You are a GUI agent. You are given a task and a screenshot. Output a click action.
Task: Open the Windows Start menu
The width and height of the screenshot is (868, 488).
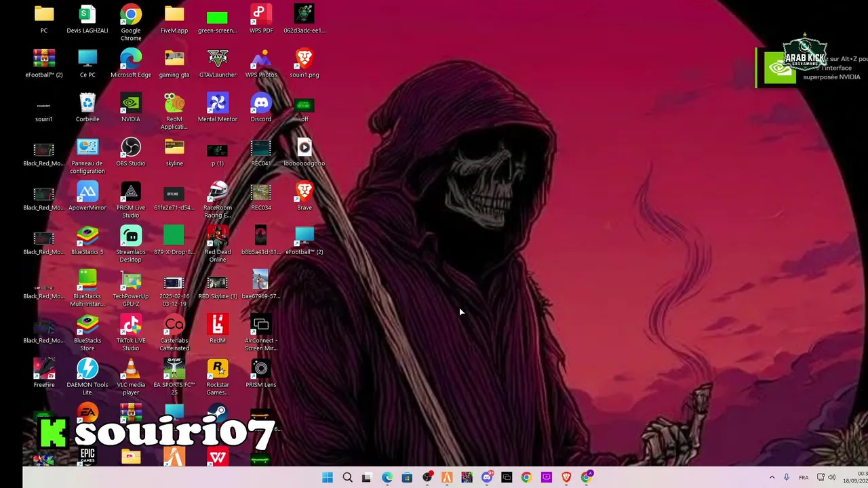click(x=328, y=477)
